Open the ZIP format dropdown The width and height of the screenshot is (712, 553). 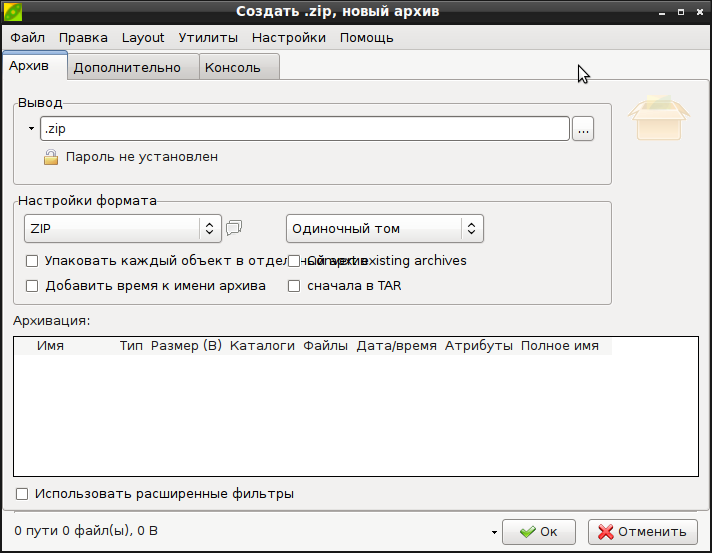click(123, 228)
